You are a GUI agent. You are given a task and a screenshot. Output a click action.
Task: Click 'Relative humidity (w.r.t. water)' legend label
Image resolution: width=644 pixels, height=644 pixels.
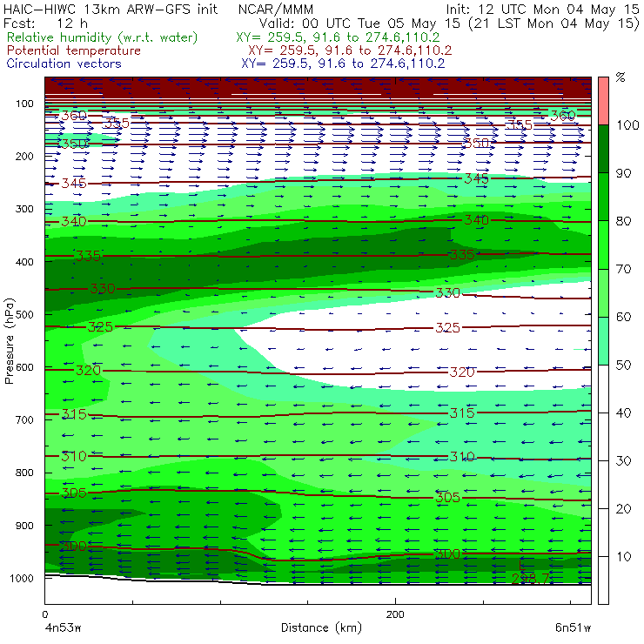point(103,37)
